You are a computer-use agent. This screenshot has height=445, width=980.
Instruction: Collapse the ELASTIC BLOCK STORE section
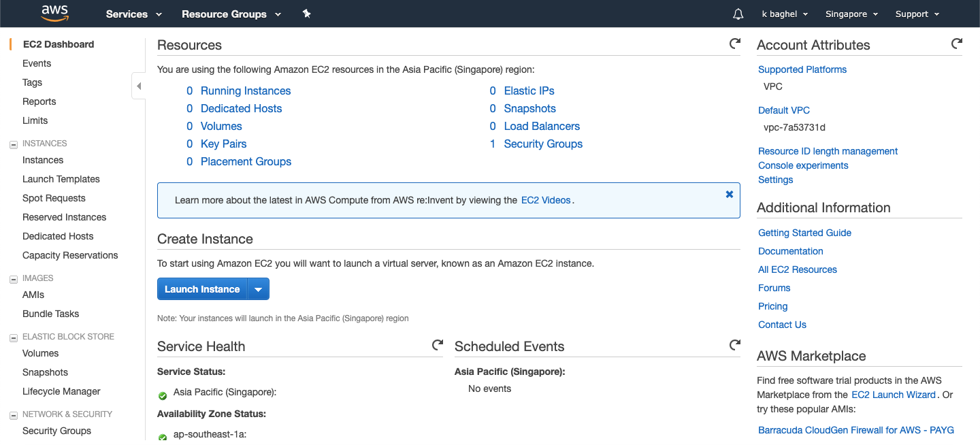tap(13, 337)
